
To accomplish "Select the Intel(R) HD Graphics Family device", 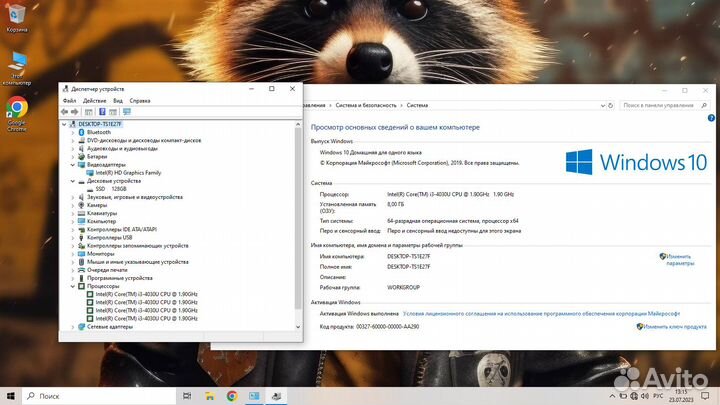I will tap(128, 173).
